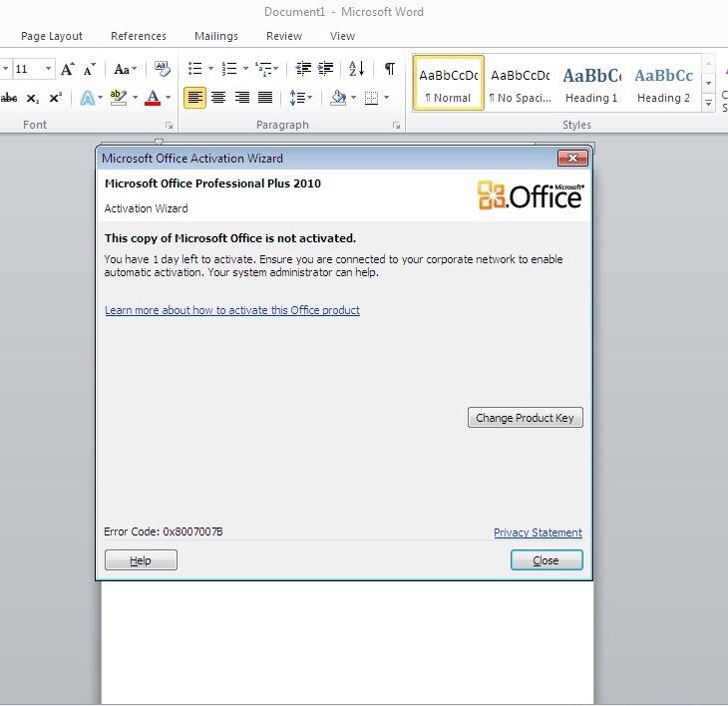
Task: Click the Shrink Font icon
Action: (89, 69)
